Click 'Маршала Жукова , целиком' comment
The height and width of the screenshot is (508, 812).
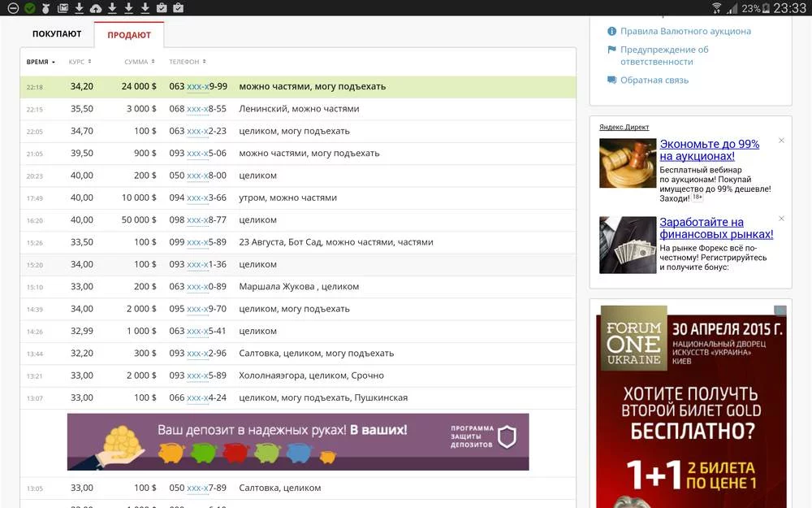pos(299,287)
